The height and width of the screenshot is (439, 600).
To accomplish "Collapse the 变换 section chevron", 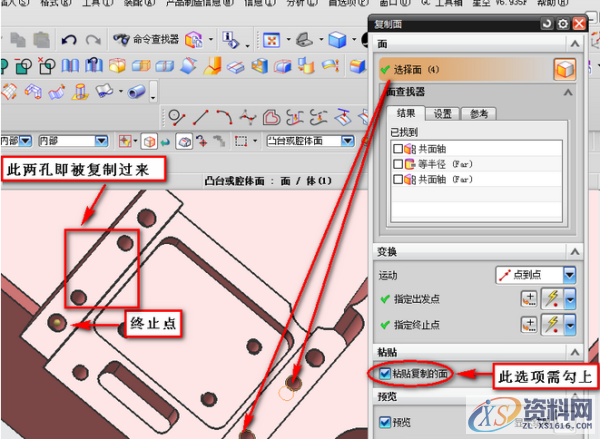I will (x=575, y=252).
